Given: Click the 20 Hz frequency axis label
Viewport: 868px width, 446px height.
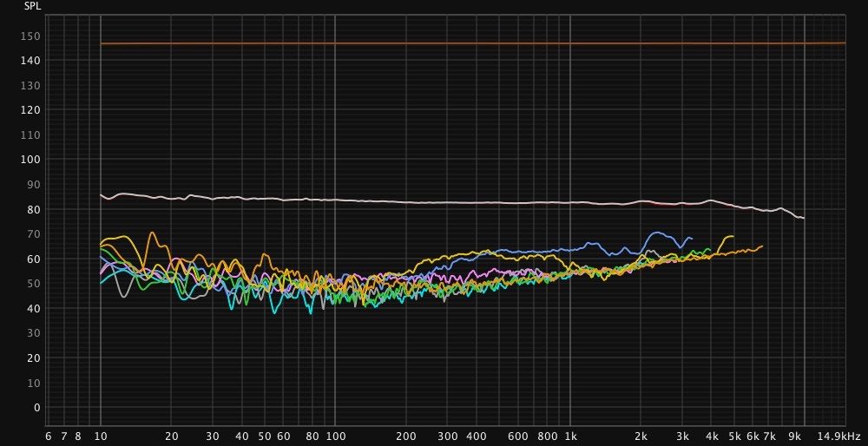Looking at the screenshot, I should point(172,436).
